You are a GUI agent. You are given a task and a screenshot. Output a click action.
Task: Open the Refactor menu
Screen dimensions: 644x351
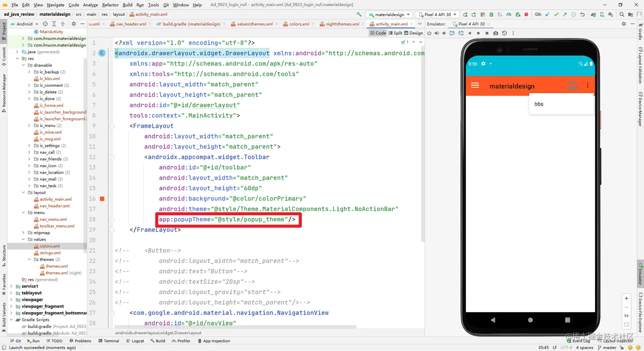[x=110, y=5]
